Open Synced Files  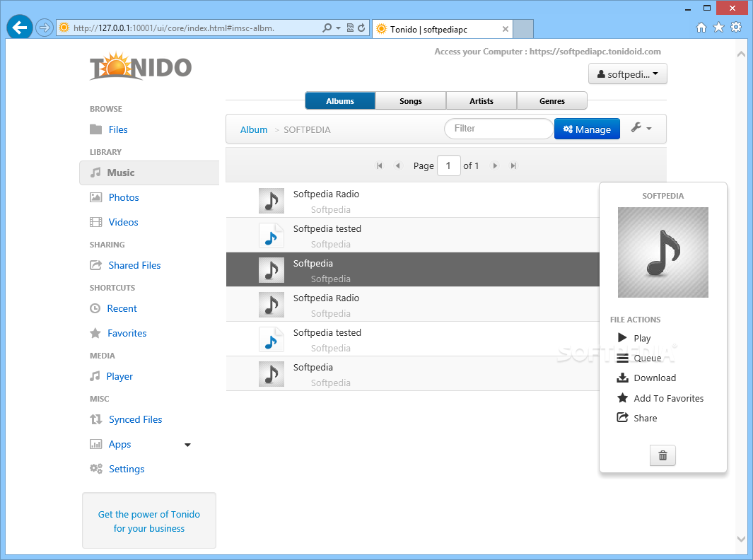coord(136,420)
